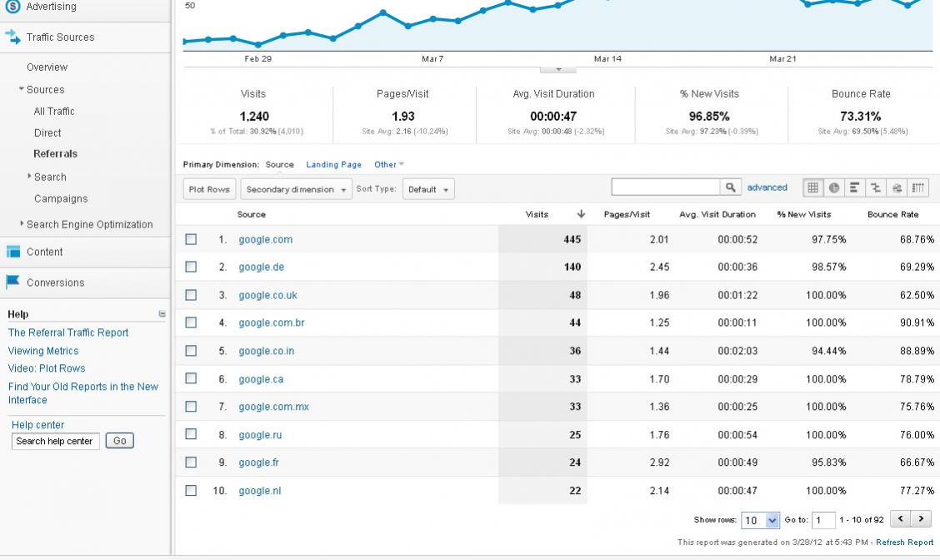The width and height of the screenshot is (940, 560).
Task: Select the Source primary dimension
Action: 279,164
